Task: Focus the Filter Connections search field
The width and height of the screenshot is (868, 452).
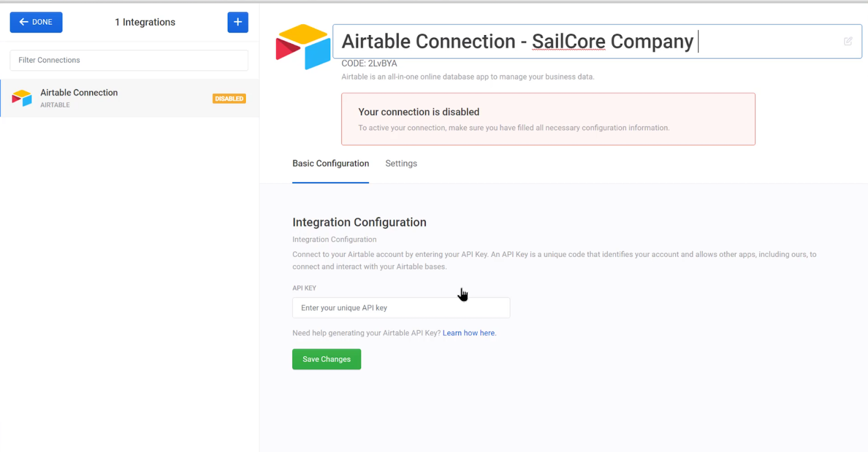Action: [x=129, y=60]
